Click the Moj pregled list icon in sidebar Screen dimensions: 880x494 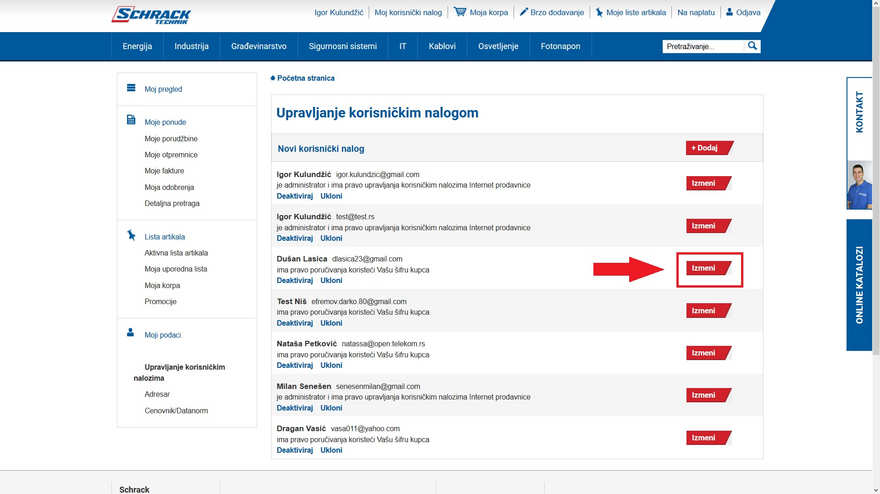131,88
